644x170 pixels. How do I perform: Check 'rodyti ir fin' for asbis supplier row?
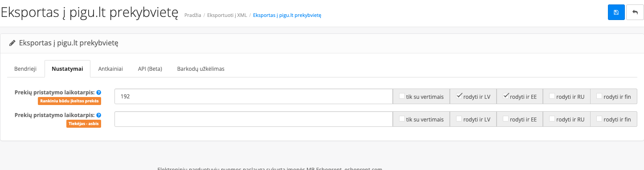[x=599, y=119]
